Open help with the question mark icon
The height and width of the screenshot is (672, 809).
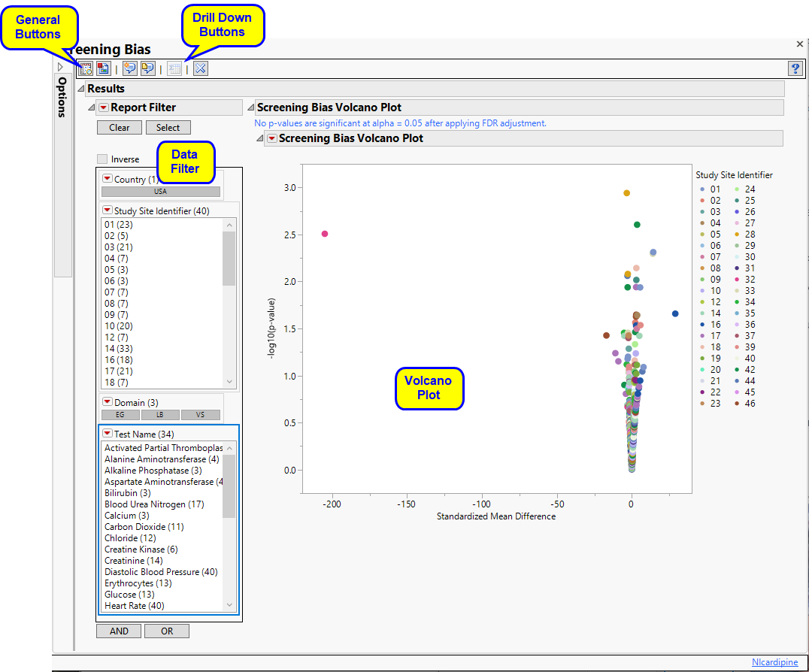tap(795, 68)
